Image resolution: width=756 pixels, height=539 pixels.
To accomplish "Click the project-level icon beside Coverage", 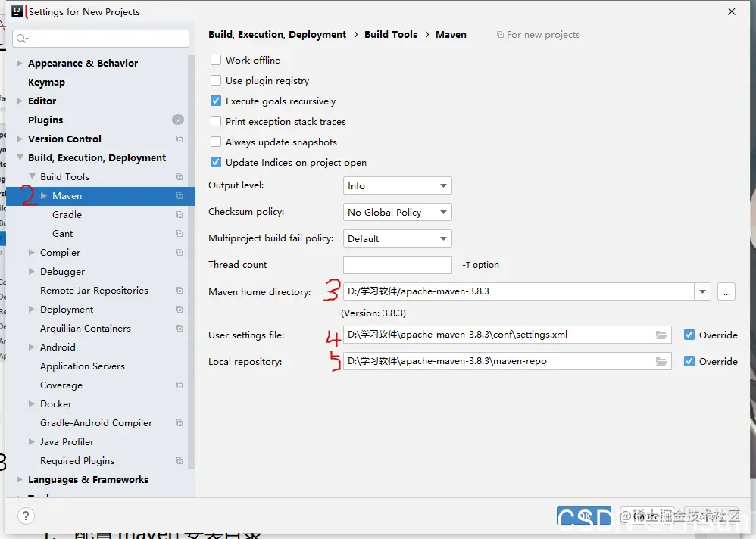I will 180,385.
